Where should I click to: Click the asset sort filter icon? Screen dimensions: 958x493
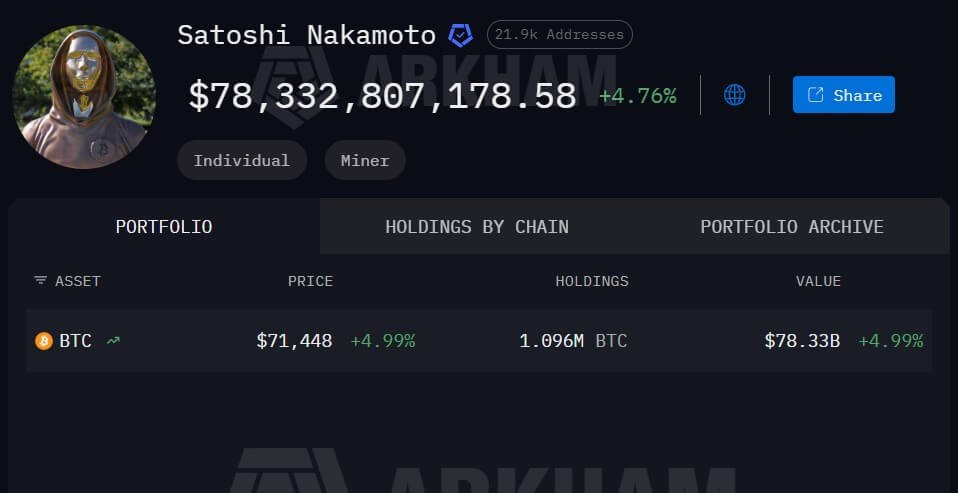point(40,281)
